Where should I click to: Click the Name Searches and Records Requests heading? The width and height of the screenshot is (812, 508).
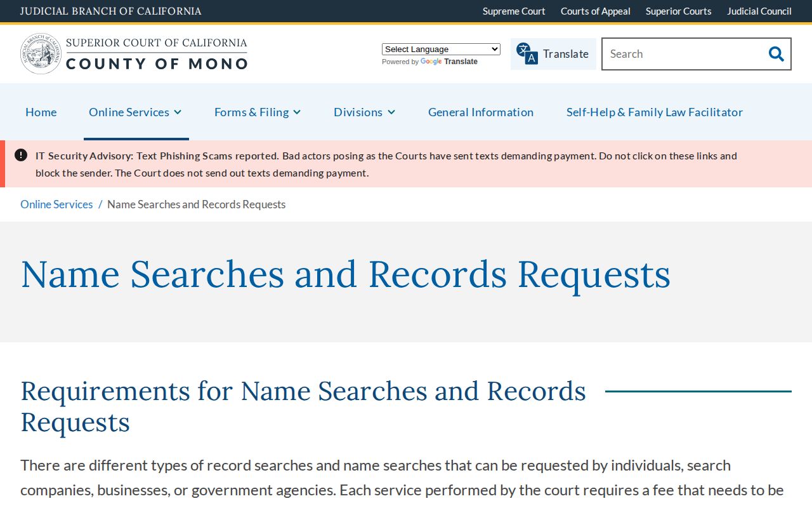(x=346, y=274)
